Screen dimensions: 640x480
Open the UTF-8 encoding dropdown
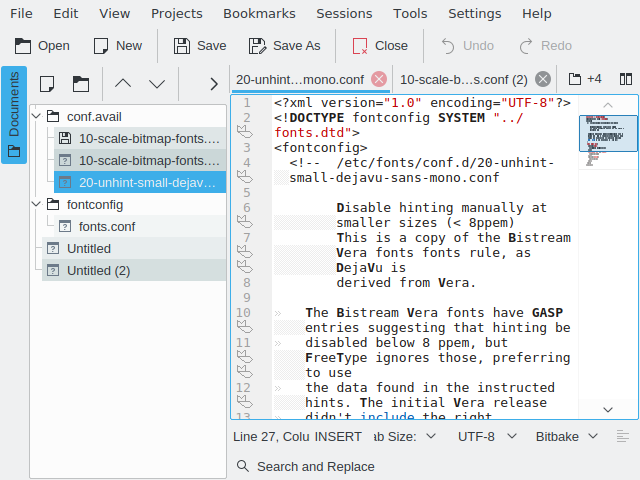pos(487,437)
